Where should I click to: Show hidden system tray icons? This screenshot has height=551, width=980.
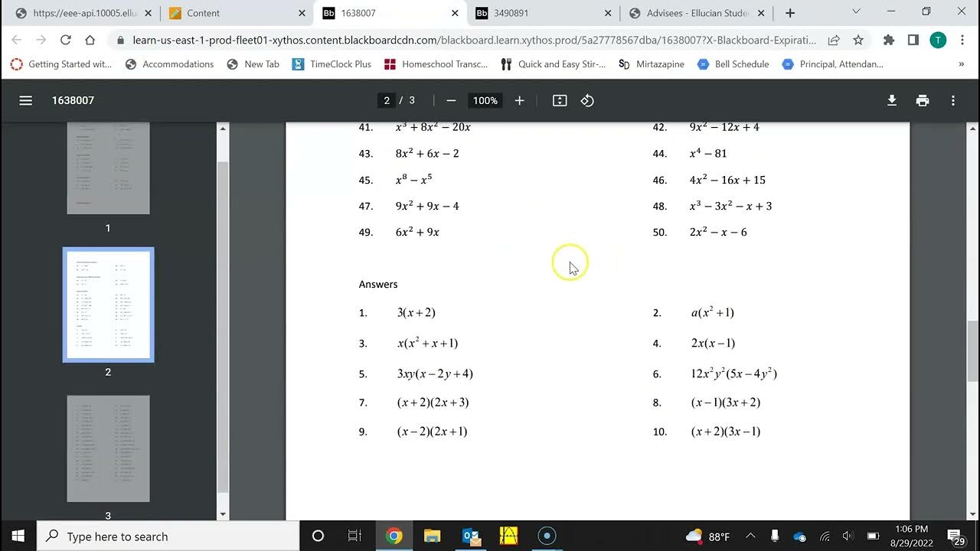click(750, 536)
